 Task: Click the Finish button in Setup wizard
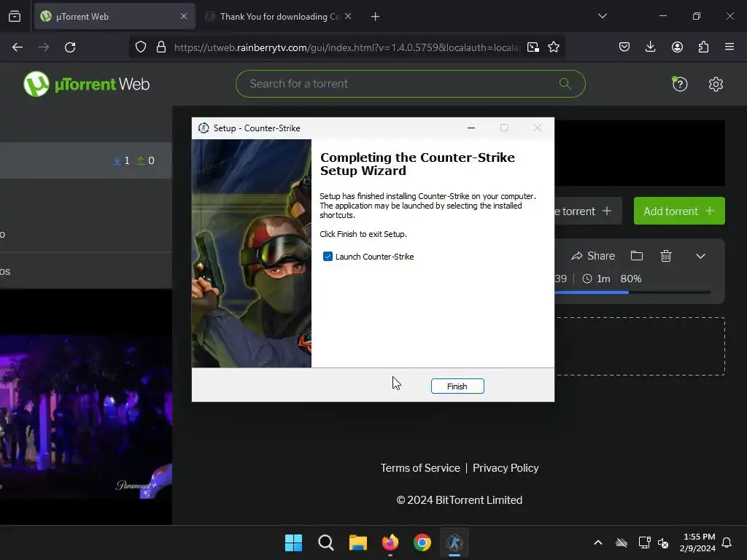click(457, 386)
